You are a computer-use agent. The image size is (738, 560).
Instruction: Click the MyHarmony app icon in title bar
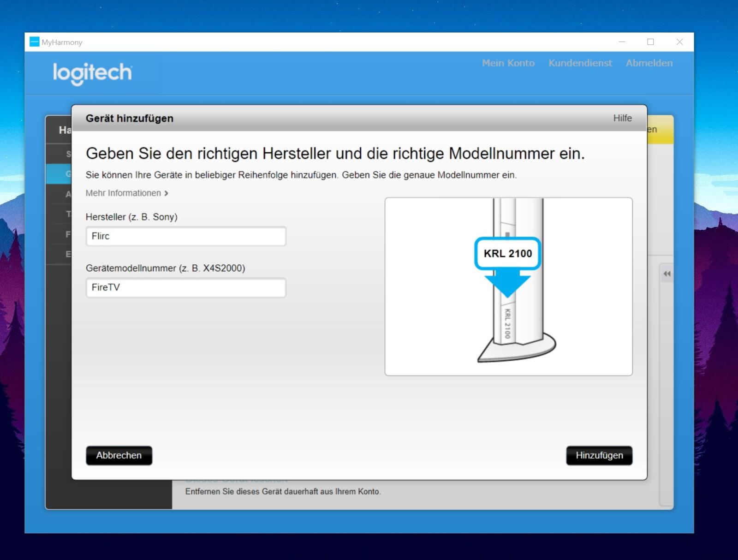(x=34, y=42)
